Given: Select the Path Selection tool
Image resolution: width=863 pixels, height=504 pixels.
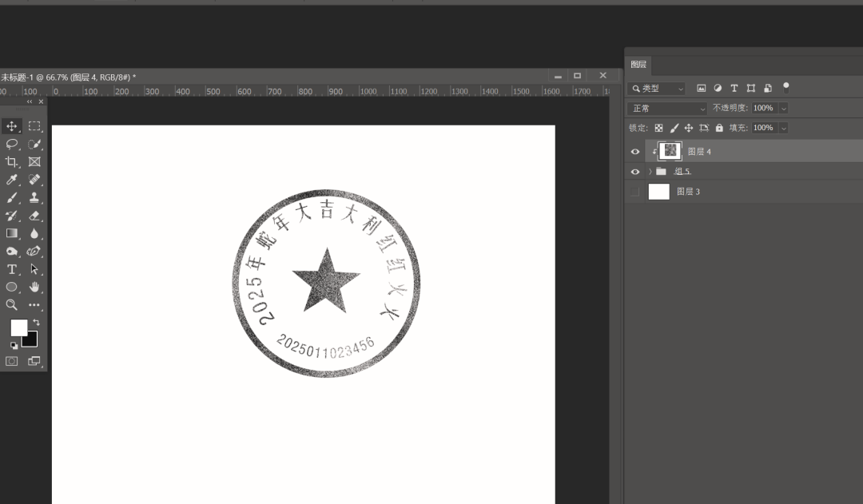Looking at the screenshot, I should (34, 269).
